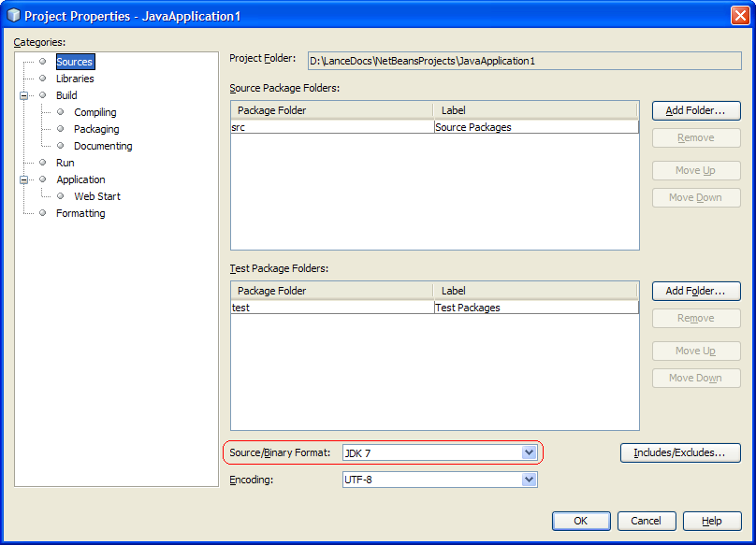Click the bullet icon beside Compiling
Screen dimensions: 756x545
click(60, 112)
